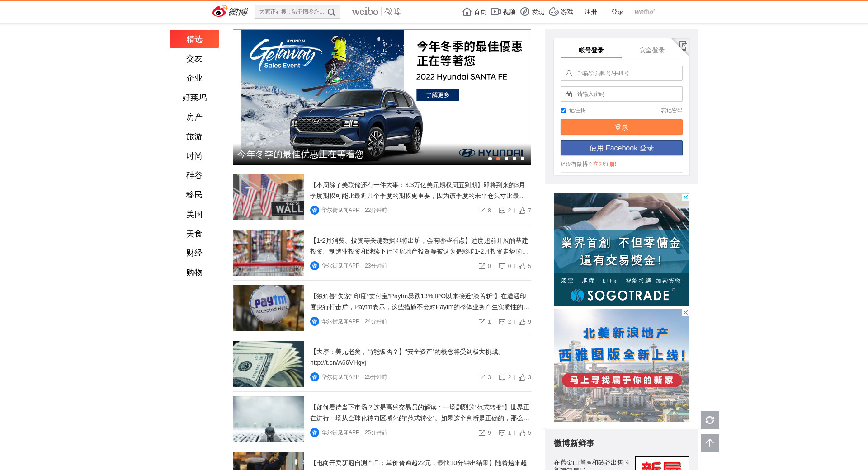Click the 忘记密码 link
868x470 pixels.
point(671,110)
